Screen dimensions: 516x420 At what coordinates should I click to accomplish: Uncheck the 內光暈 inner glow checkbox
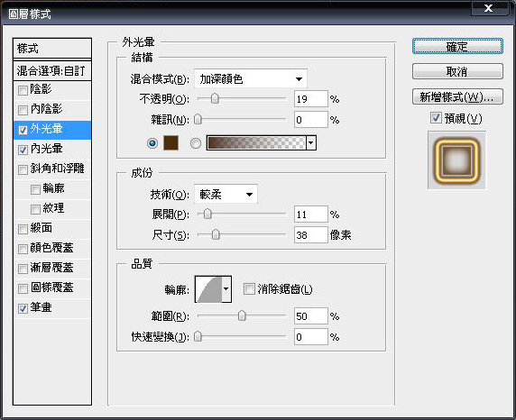coord(23,150)
